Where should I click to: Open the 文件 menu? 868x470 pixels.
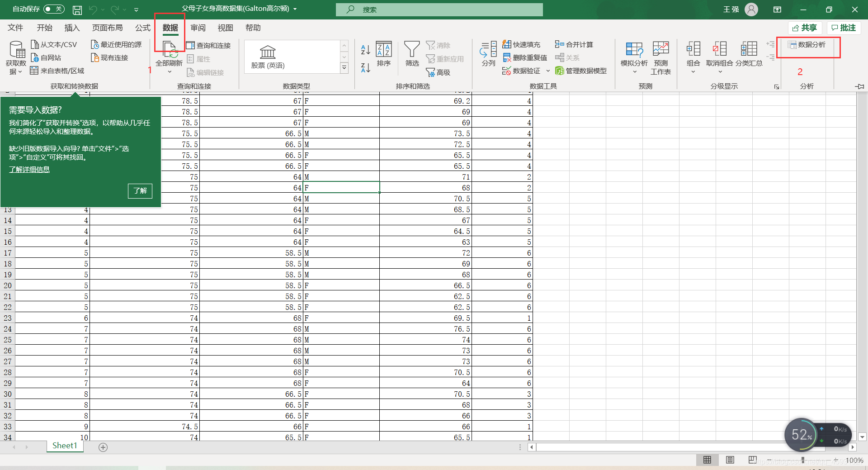pyautogui.click(x=15, y=28)
